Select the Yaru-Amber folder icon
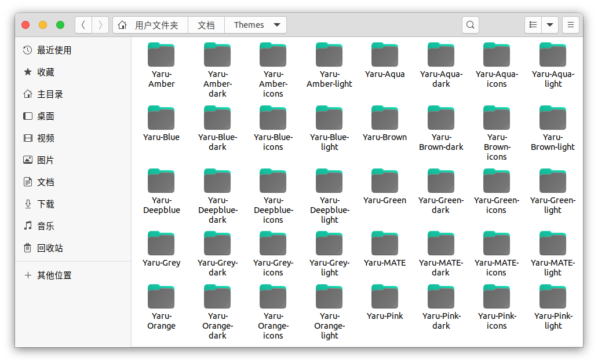This screenshot has height=364, width=598. click(161, 54)
